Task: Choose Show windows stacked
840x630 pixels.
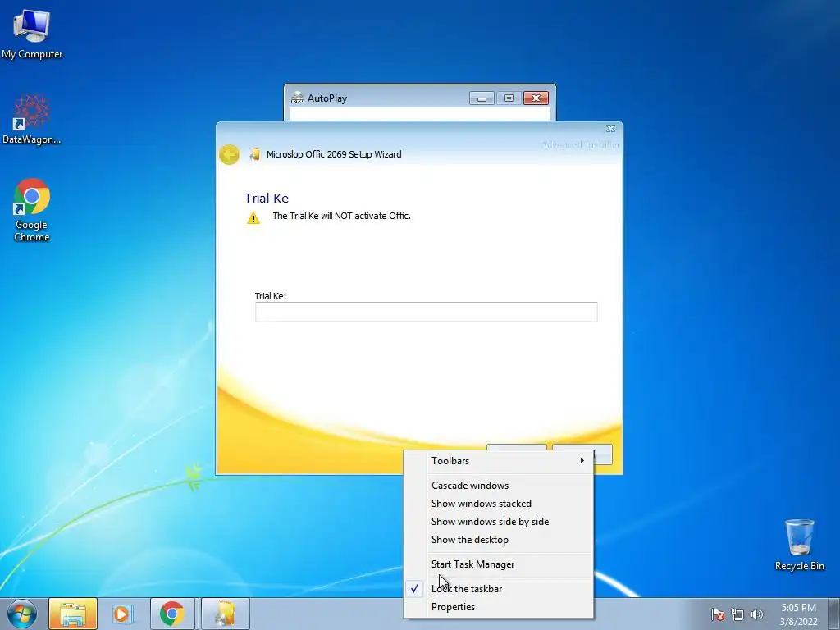Action: (x=500, y=504)
